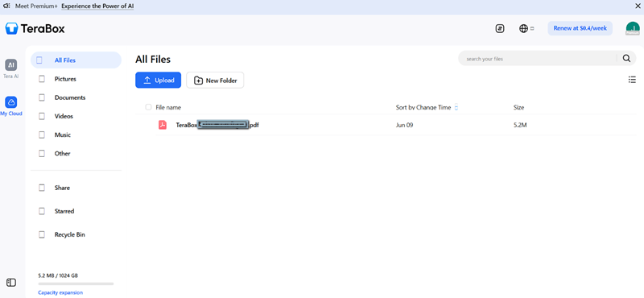Dismiss the Premium+ banner with the X

click(x=638, y=6)
